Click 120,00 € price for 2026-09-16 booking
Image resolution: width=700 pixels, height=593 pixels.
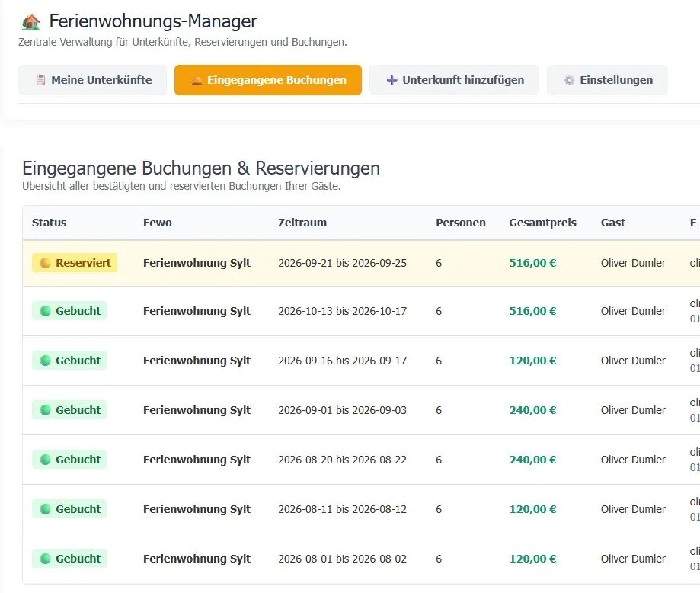coord(532,361)
